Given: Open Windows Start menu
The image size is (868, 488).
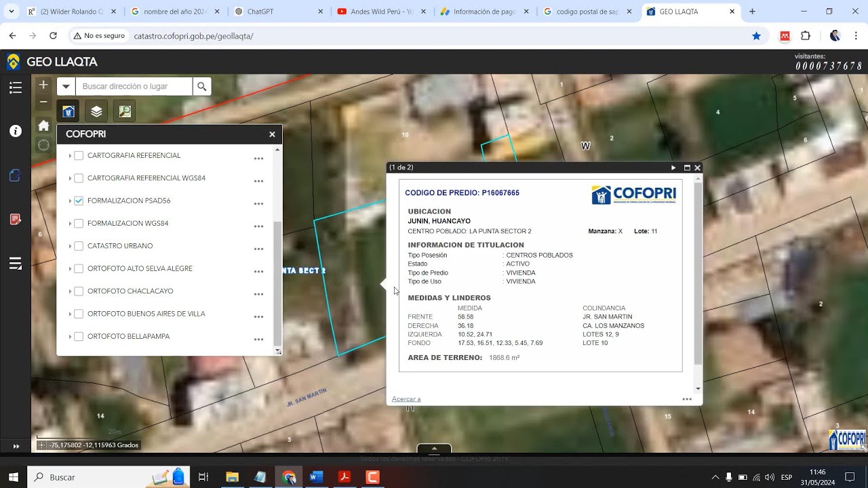Looking at the screenshot, I should pyautogui.click(x=13, y=477).
